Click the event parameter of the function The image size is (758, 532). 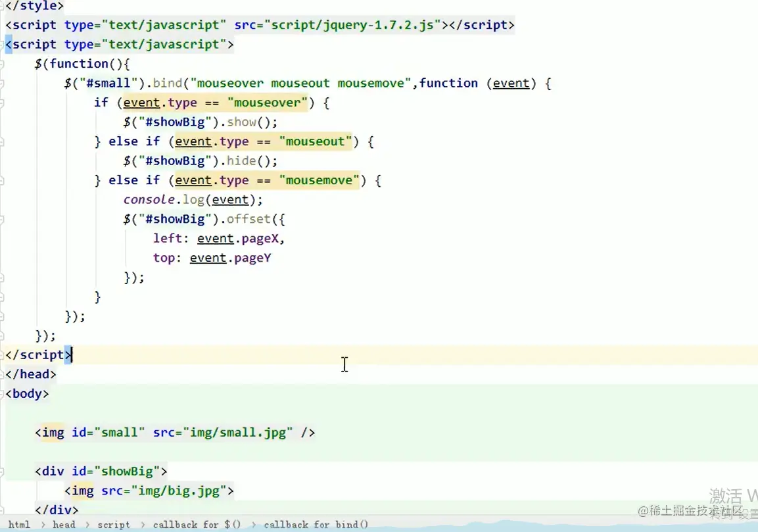tap(511, 83)
